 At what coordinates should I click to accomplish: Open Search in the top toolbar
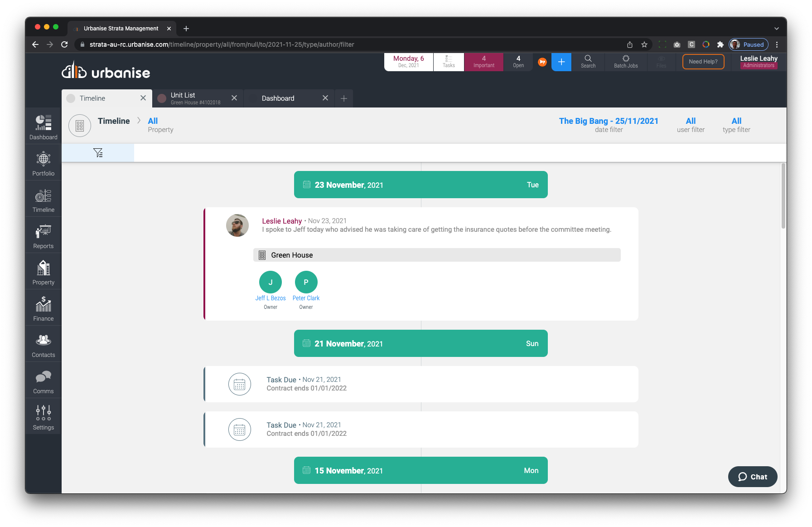pyautogui.click(x=588, y=62)
